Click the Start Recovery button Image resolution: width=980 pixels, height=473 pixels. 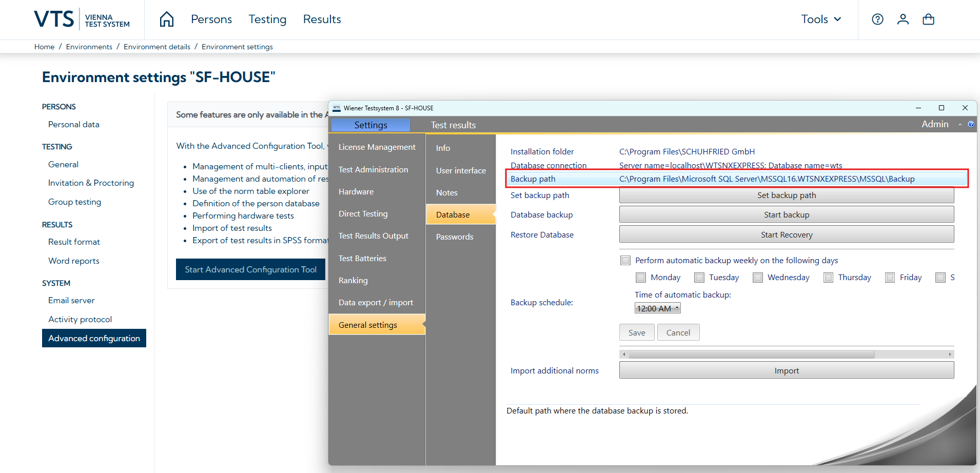coord(787,234)
